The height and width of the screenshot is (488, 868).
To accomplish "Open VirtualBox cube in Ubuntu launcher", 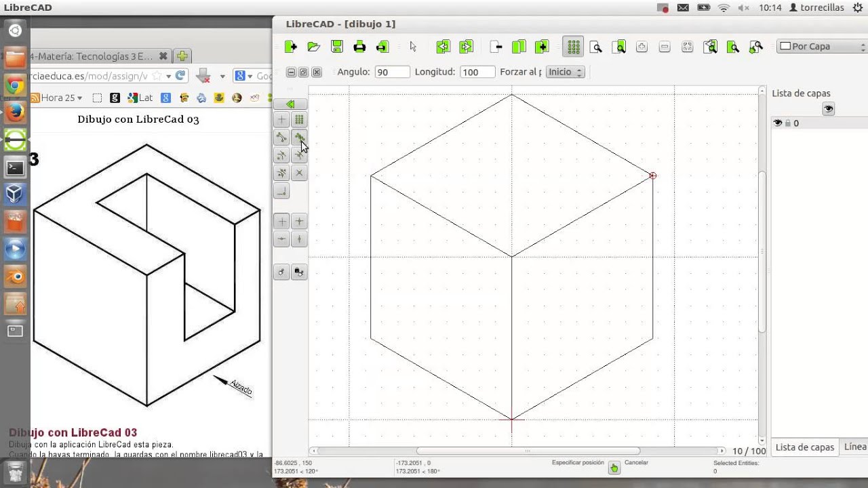I will (x=15, y=194).
